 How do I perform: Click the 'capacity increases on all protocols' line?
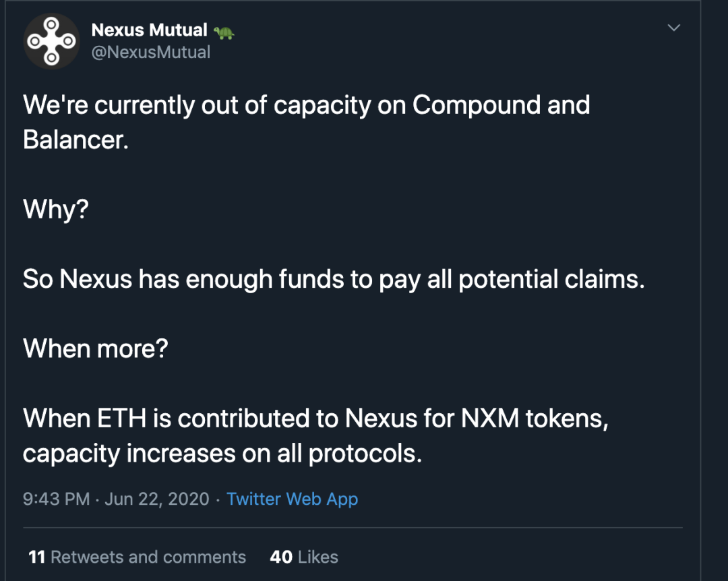222,454
